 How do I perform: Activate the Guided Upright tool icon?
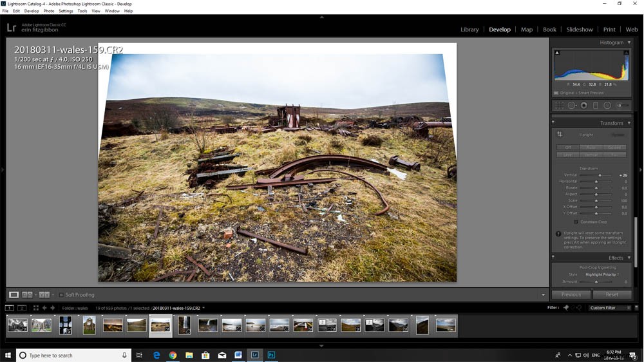click(560, 135)
